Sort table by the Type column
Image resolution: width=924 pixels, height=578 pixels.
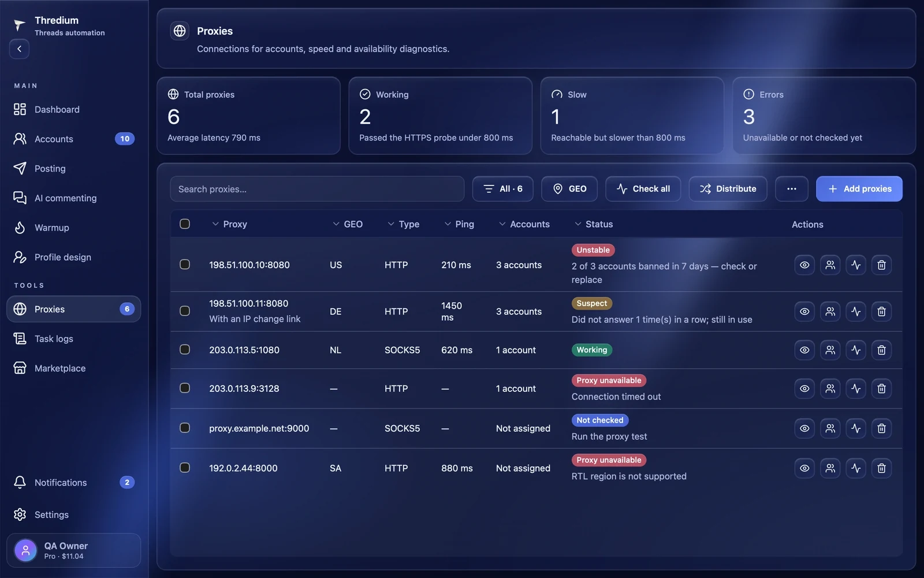(403, 224)
